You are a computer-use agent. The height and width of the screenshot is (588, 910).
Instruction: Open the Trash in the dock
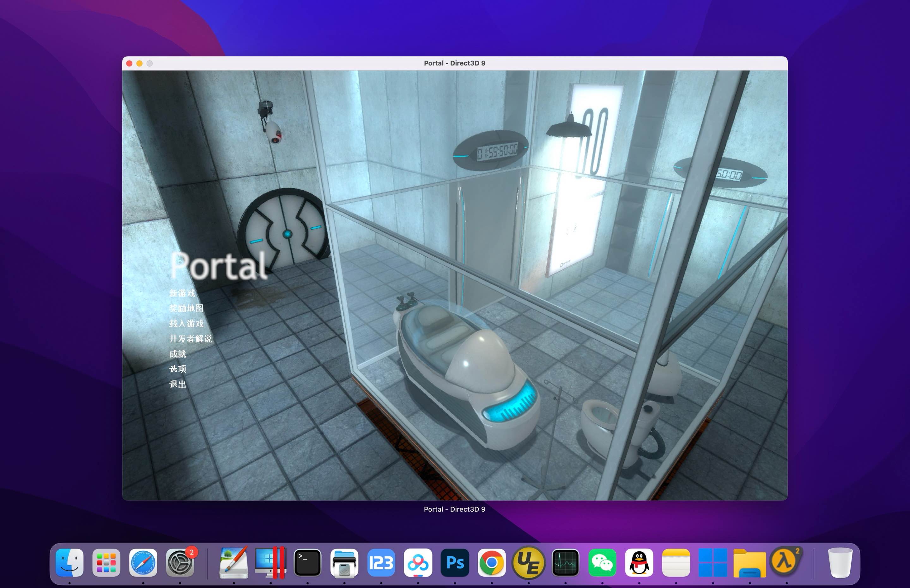pyautogui.click(x=840, y=563)
